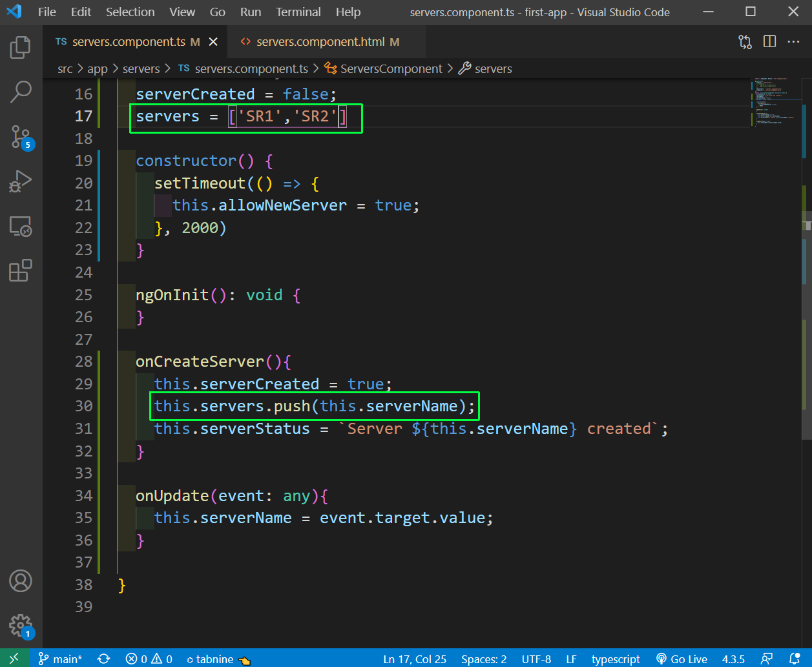Image resolution: width=812 pixels, height=667 pixels.
Task: Click the 2000 timeout value
Action: pyautogui.click(x=200, y=228)
